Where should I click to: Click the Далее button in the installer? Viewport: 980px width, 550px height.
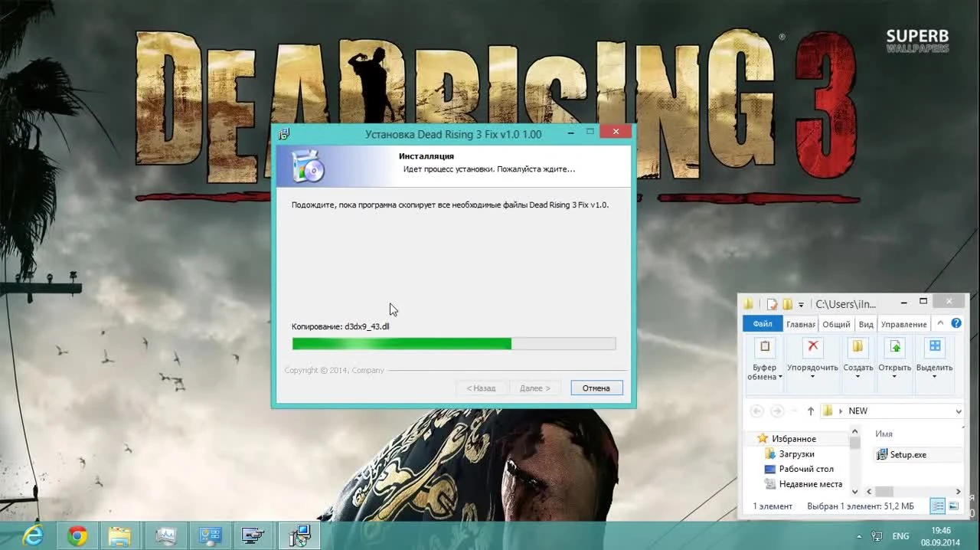pos(535,388)
